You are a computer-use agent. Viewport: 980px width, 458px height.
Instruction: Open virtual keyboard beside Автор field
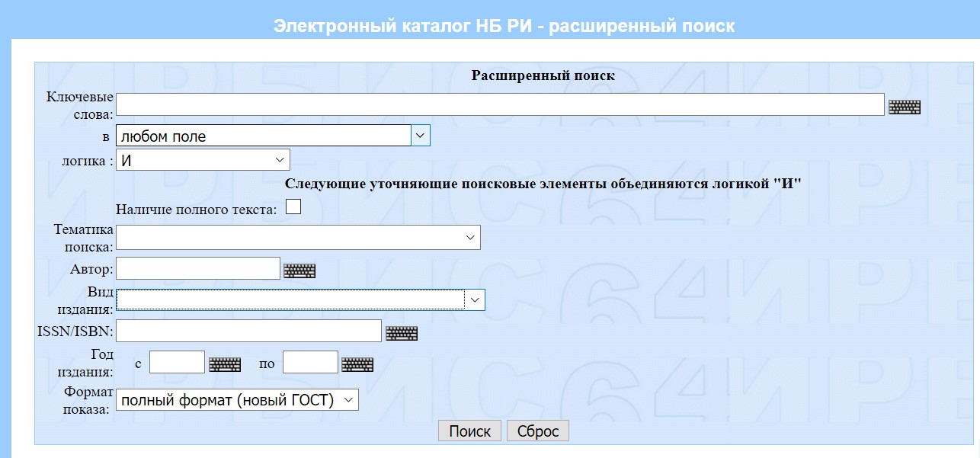[299, 271]
